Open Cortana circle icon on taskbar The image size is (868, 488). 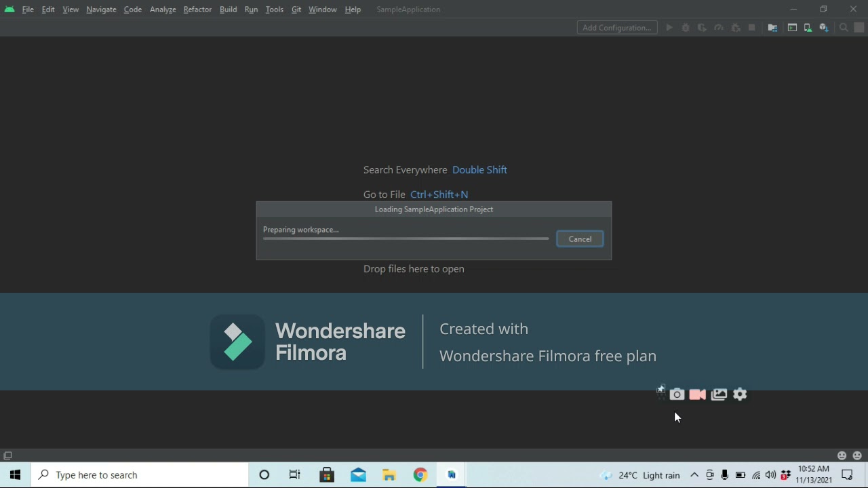(x=264, y=475)
